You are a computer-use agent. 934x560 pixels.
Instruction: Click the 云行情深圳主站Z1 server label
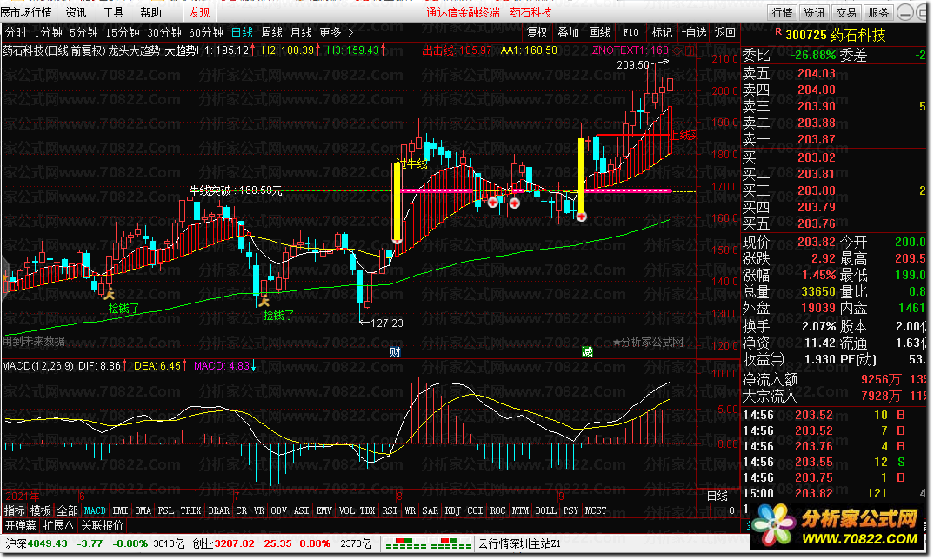coord(519,544)
